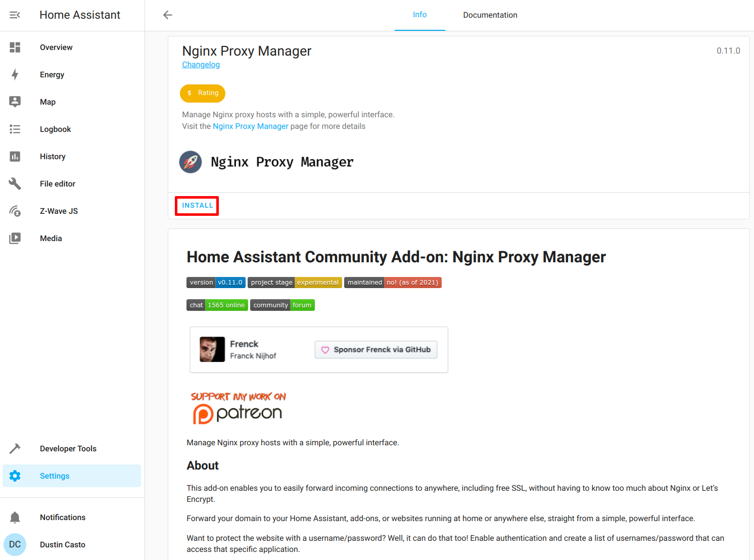Click the Overview dashboard icon
The height and width of the screenshot is (560, 754).
pyautogui.click(x=15, y=48)
